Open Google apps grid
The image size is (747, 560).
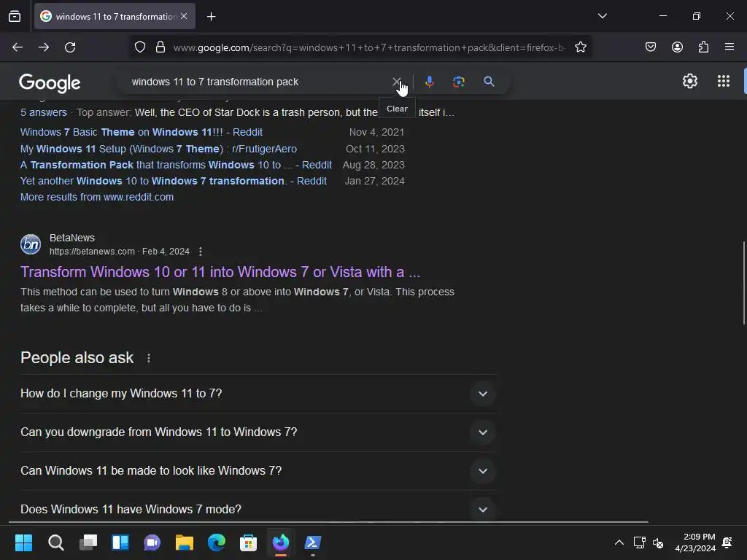point(723,82)
